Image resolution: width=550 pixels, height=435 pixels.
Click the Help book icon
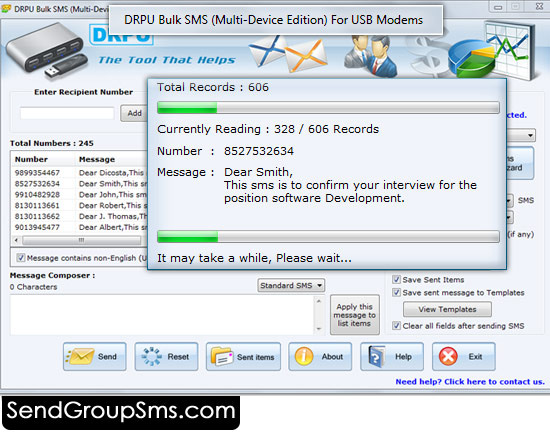click(377, 356)
